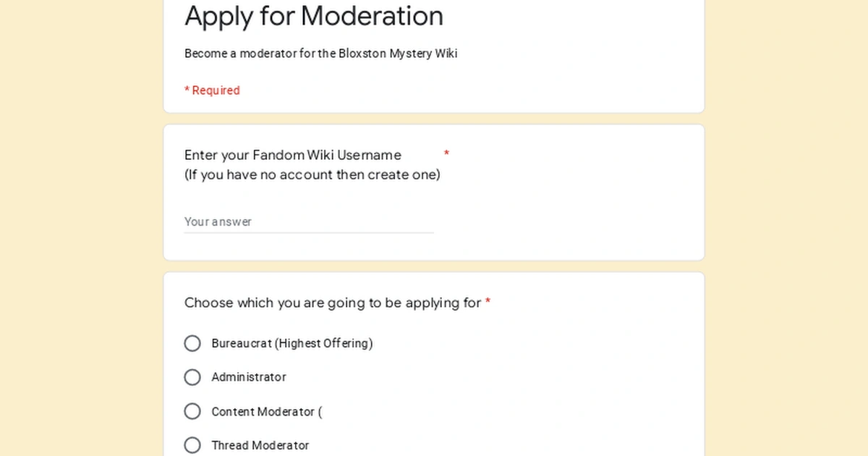Click the red asterisk beside the username question
This screenshot has height=456, width=868.
click(447, 154)
